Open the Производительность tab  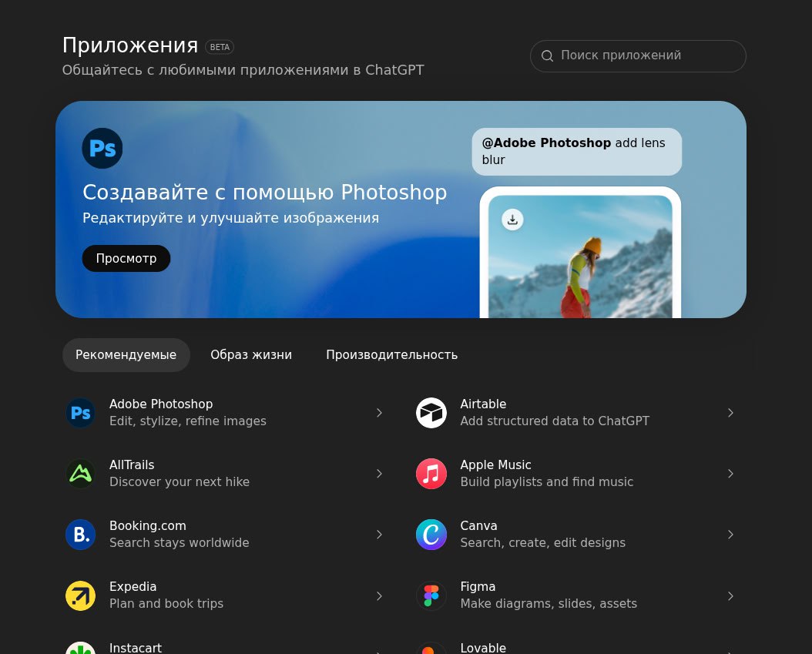(392, 355)
